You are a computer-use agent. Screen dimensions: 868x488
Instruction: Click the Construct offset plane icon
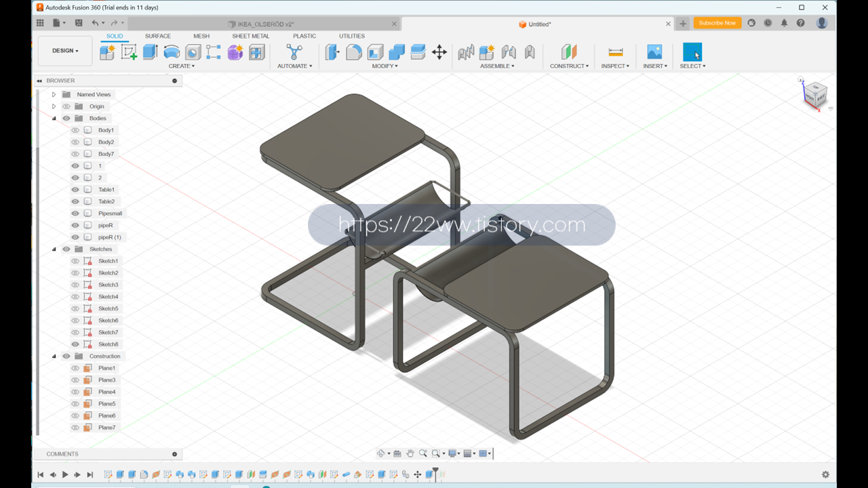568,52
